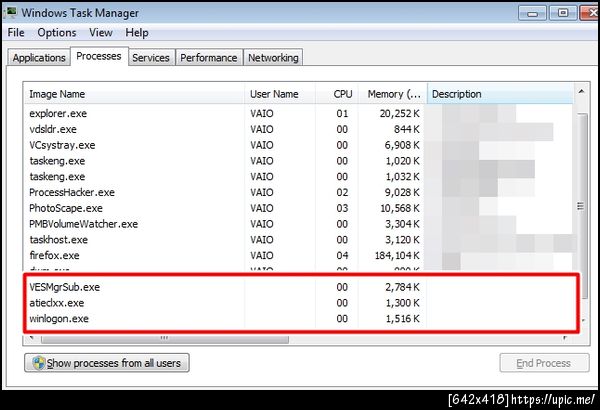Viewport: 600px width, 410px height.
Task: Click VAIO user name in explorer.exe row
Action: coord(262,114)
